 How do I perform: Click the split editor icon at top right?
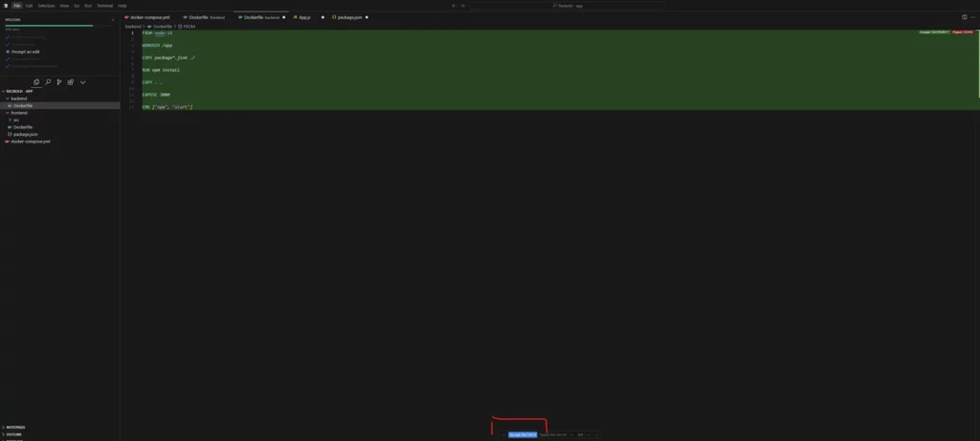[963, 16]
